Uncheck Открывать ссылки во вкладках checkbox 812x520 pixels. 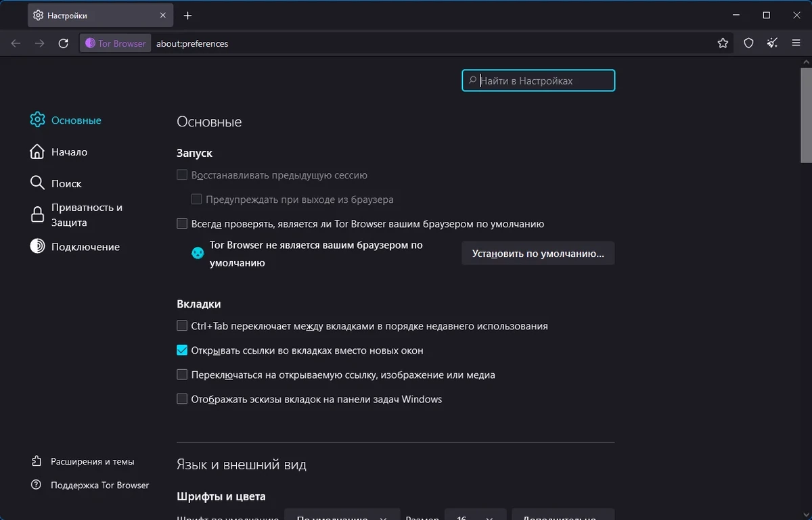point(182,350)
